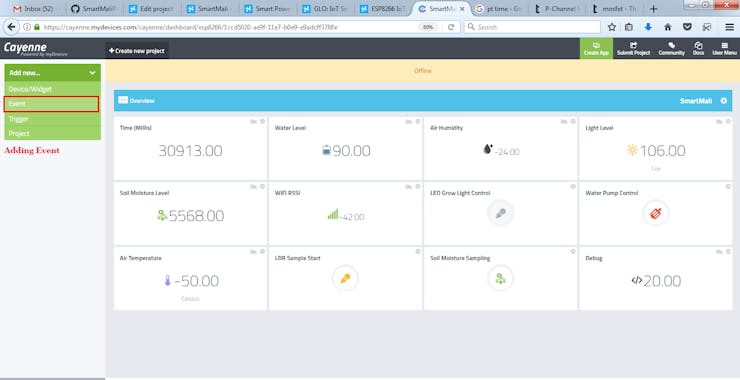
Task: Open settings gear of Soil Moisture Level widget
Action: pyautogui.click(x=262, y=186)
